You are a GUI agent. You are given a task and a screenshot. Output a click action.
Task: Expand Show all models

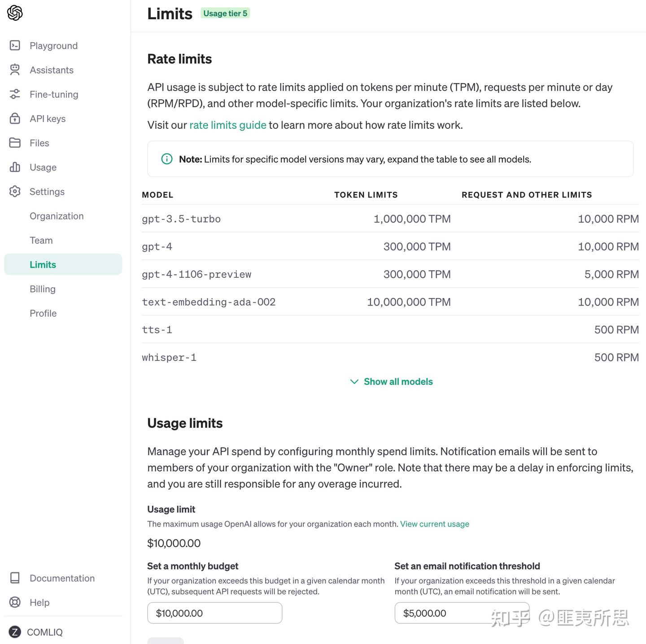tap(397, 381)
